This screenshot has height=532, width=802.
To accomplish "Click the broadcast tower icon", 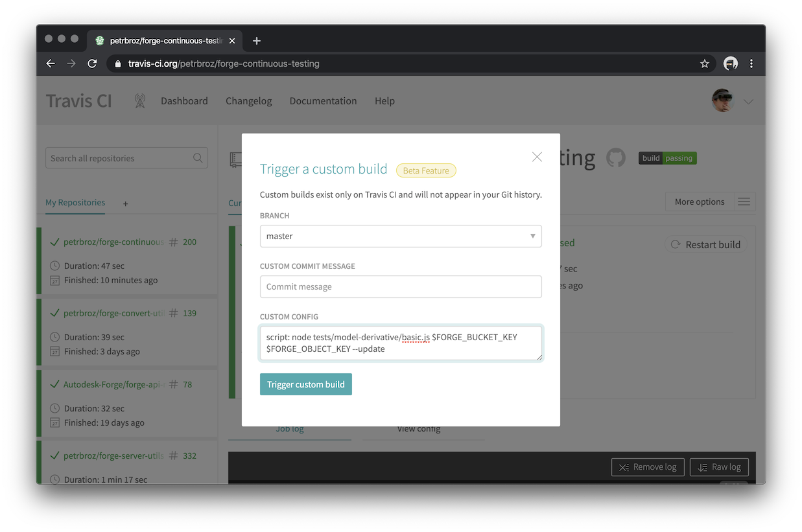I will coord(139,101).
